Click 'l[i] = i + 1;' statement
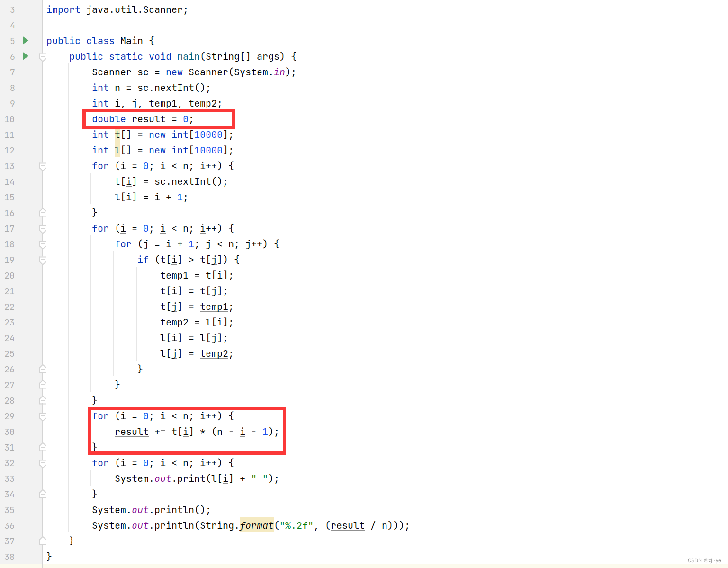 tap(151, 197)
